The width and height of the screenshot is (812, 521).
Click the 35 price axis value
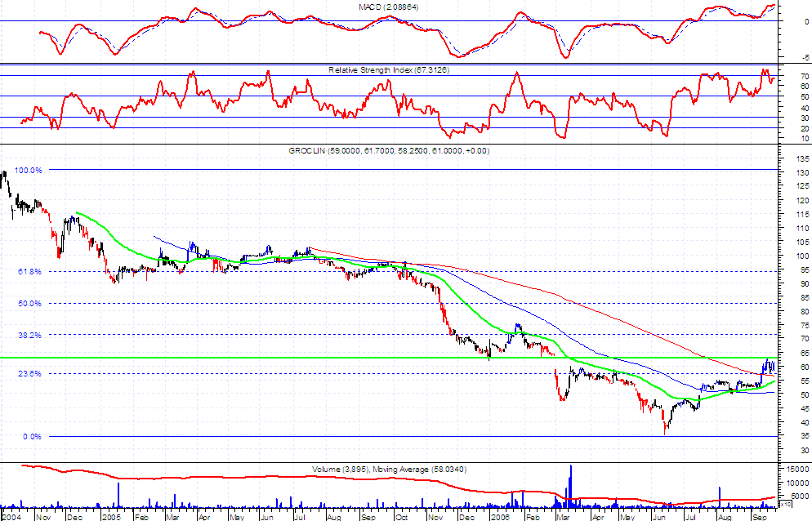[x=805, y=436]
